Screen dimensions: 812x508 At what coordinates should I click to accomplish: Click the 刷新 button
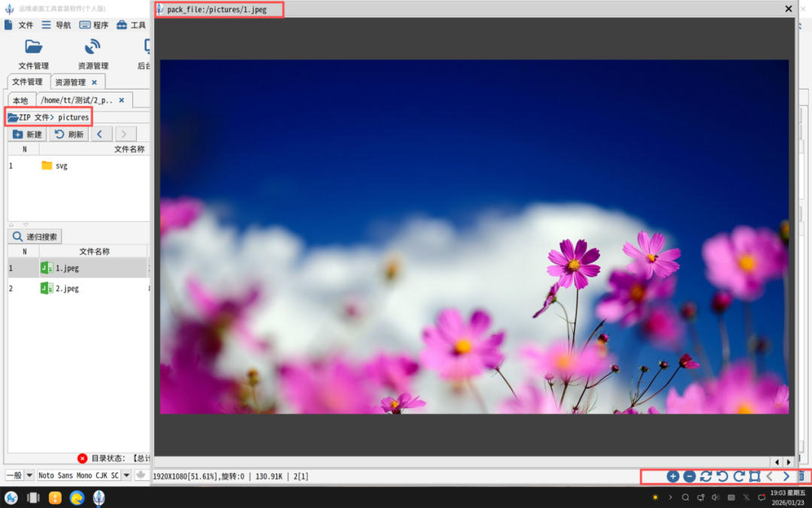[x=68, y=135]
